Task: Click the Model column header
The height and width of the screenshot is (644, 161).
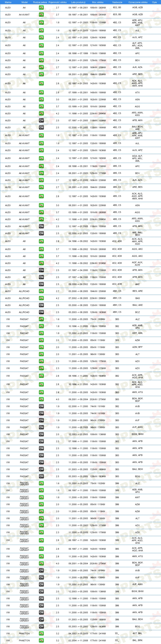Action: pos(24,2)
